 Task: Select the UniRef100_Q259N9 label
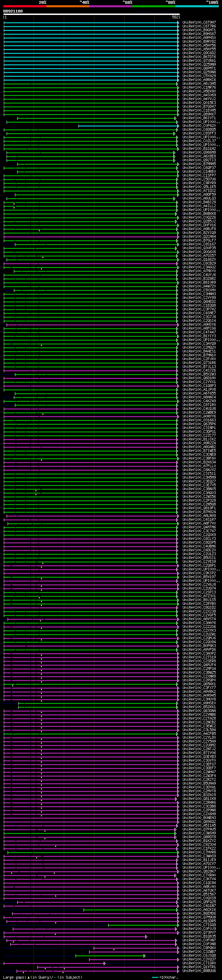[199, 64]
